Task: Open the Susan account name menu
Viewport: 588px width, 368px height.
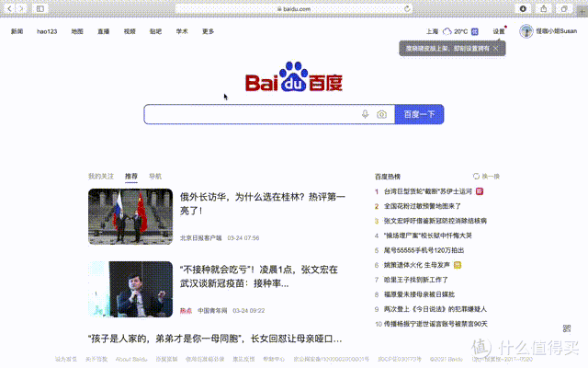Action: pyautogui.click(x=557, y=31)
